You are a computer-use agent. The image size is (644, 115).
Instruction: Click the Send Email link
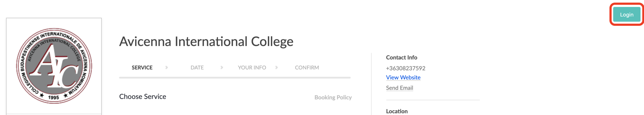(399, 88)
